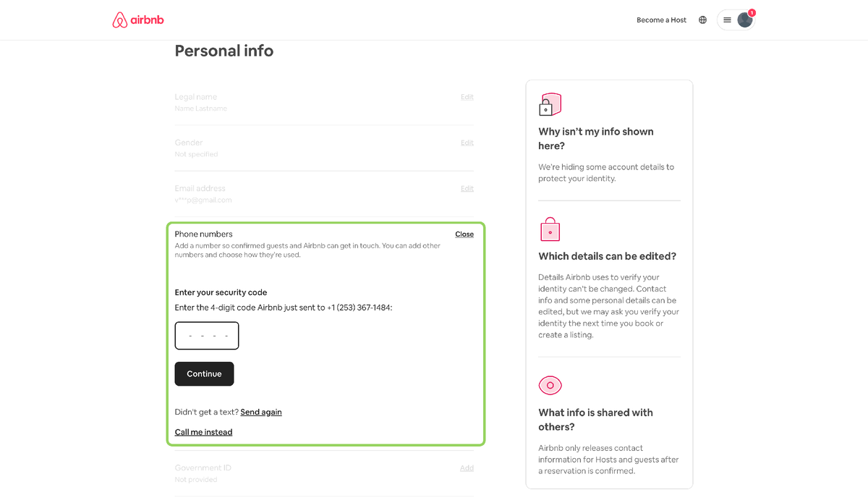Click the 4-digit security code field
Viewport: 868px width, 503px height.
[207, 335]
